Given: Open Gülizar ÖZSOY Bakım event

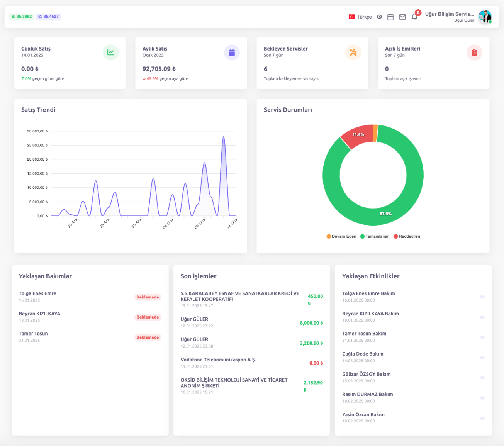Looking at the screenshot, I should click(413, 377).
